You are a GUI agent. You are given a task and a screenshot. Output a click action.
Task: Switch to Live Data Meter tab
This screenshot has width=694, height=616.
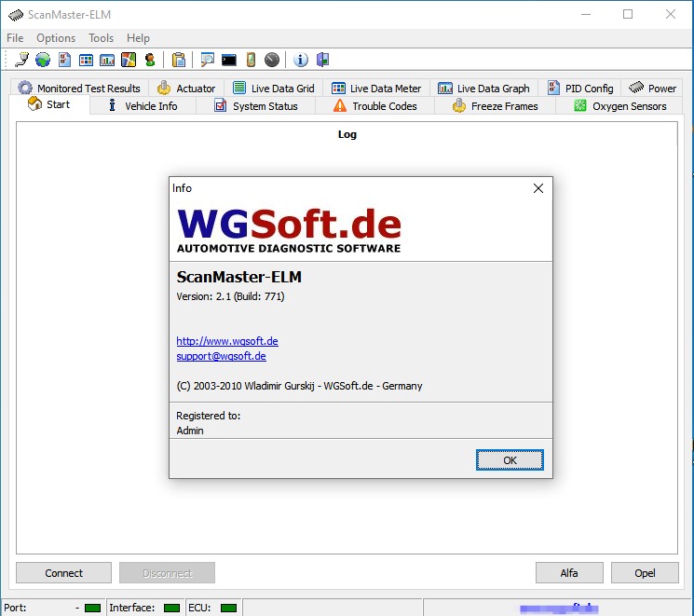pos(376,89)
